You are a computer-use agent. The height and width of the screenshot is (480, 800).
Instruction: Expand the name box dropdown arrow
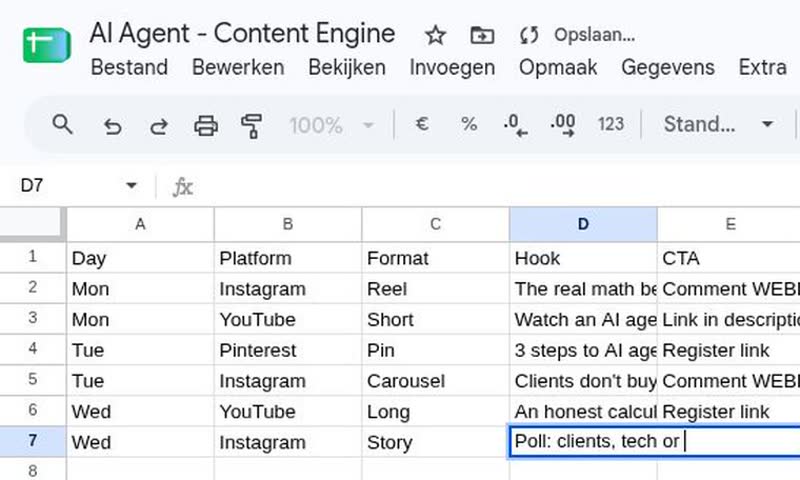tap(132, 185)
